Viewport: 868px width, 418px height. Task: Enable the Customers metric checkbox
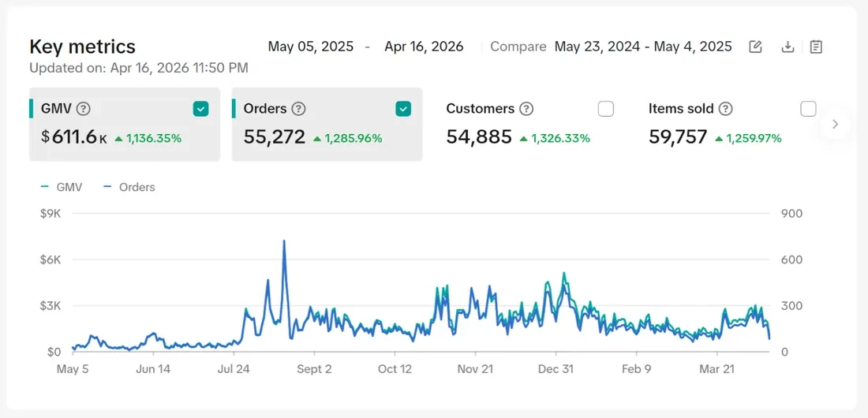coord(605,109)
